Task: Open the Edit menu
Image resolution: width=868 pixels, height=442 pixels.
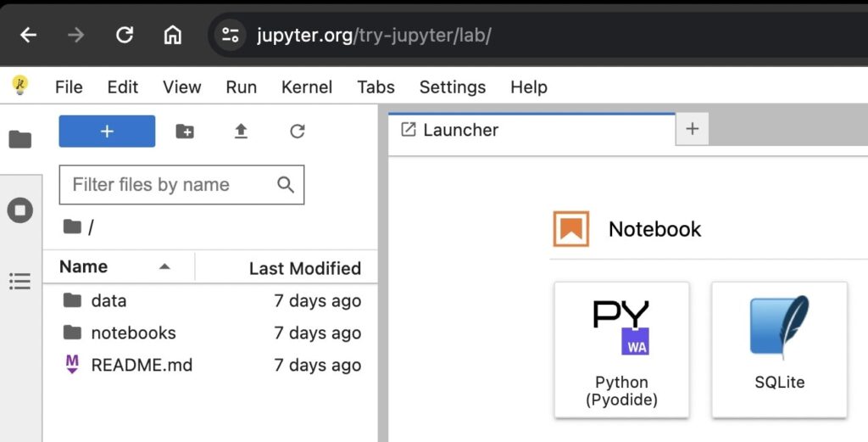Action: click(122, 87)
